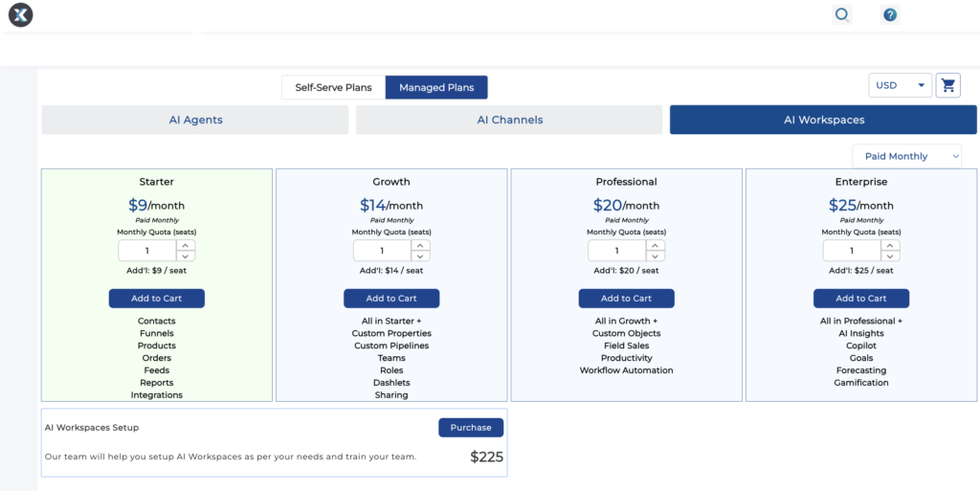Decrease Growth plan seat quota
980x491 pixels.
click(420, 257)
